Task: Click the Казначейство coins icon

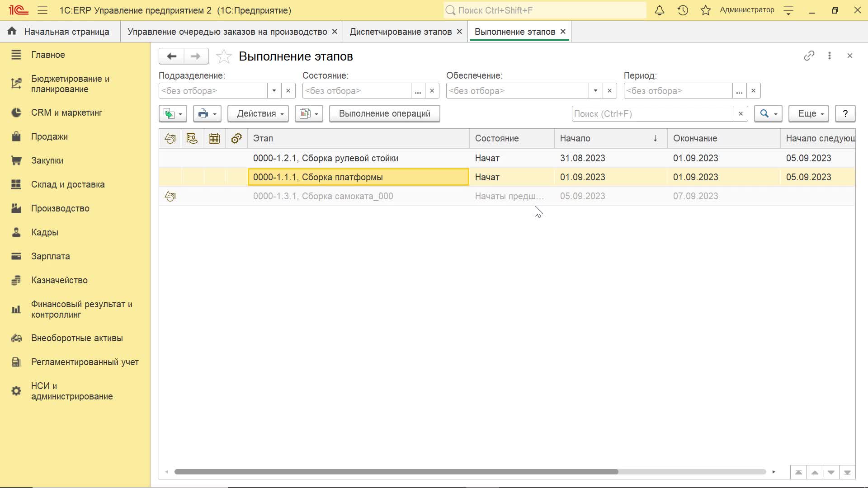Action: (x=16, y=280)
